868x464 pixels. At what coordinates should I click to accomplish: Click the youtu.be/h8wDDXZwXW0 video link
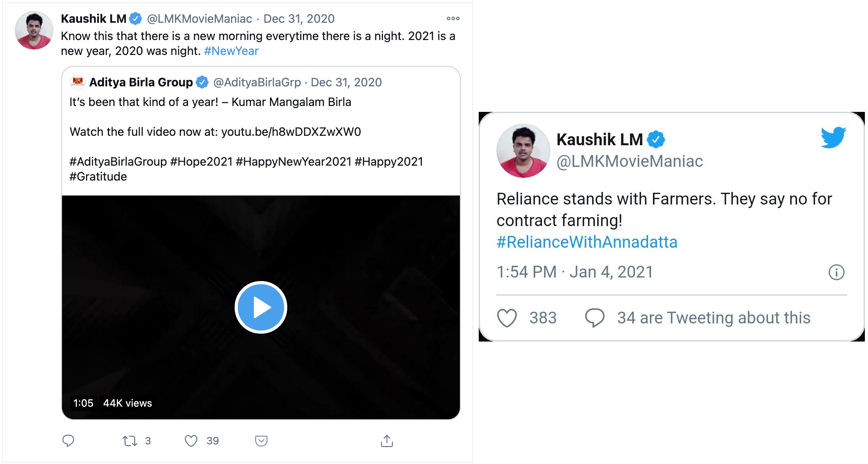[x=291, y=132]
